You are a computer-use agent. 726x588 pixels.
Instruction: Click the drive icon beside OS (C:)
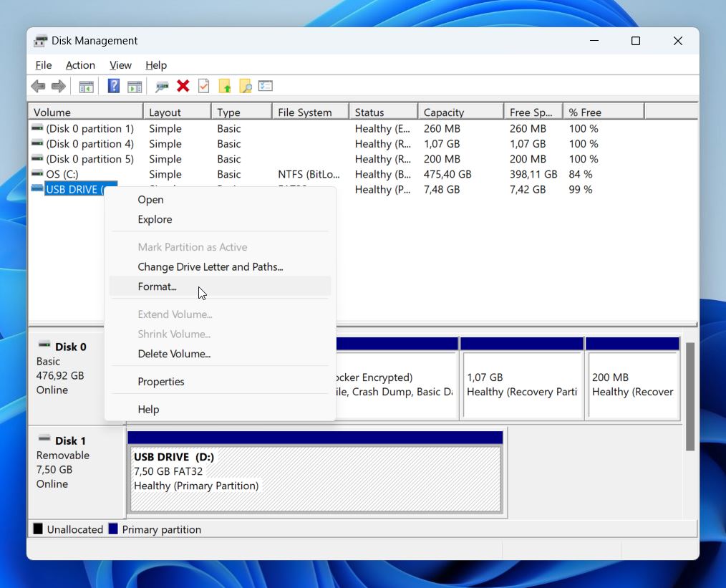pos(37,173)
